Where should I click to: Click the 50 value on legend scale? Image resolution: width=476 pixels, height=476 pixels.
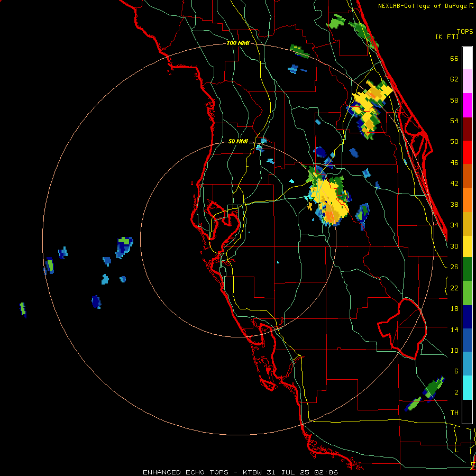454,141
